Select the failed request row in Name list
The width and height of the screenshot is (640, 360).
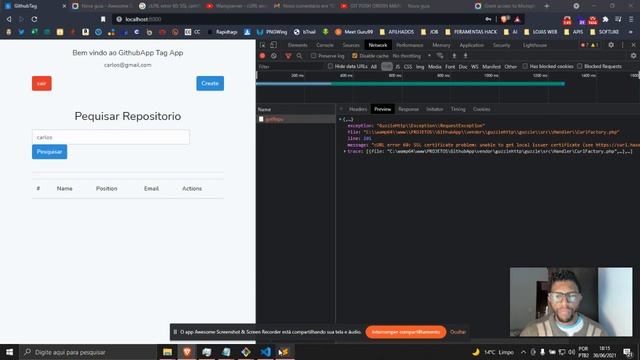(296, 119)
